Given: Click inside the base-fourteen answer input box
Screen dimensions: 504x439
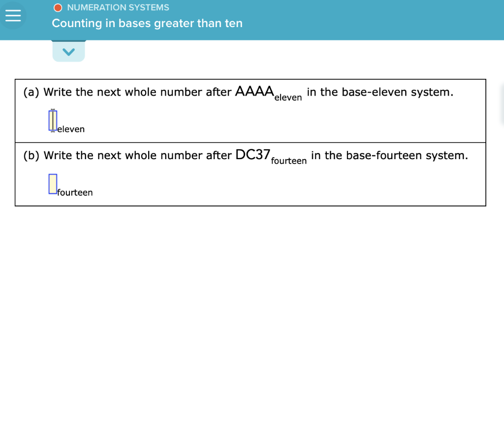Looking at the screenshot, I should pos(52,184).
